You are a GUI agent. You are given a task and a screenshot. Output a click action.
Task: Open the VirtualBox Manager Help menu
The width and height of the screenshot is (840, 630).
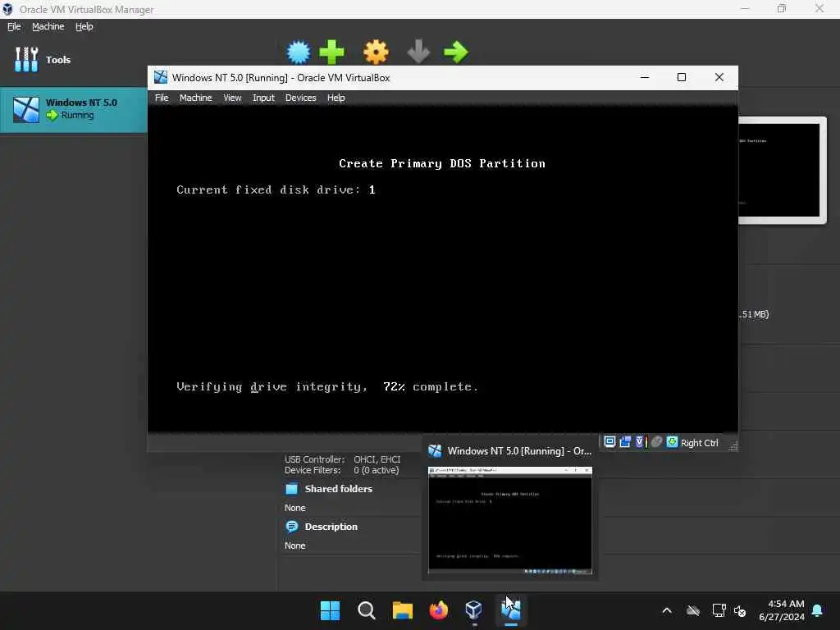(84, 26)
